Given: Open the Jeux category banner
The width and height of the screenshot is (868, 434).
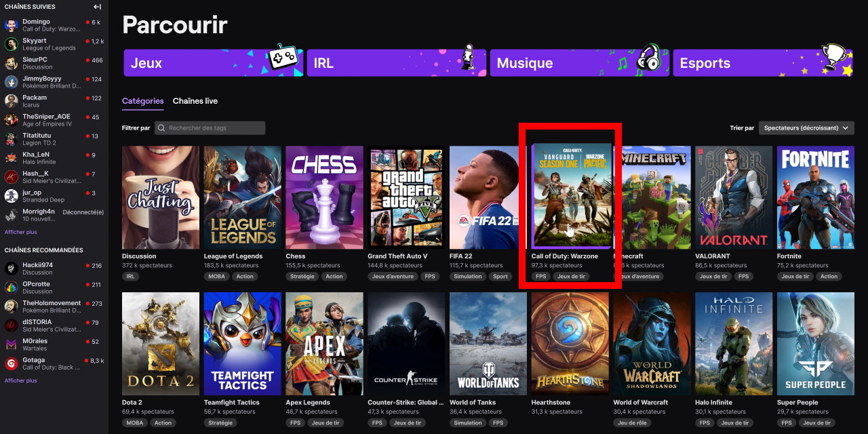Looking at the screenshot, I should click(x=213, y=63).
